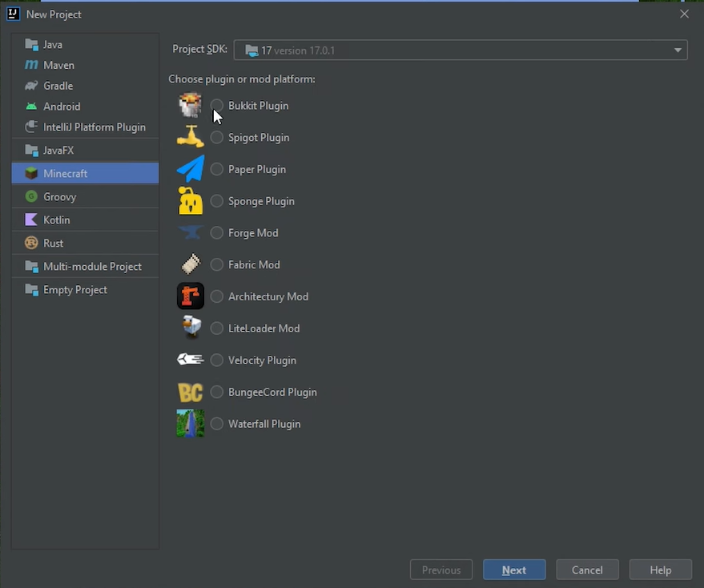The width and height of the screenshot is (704, 588).
Task: Click the Empty Project folder icon
Action: click(x=31, y=290)
